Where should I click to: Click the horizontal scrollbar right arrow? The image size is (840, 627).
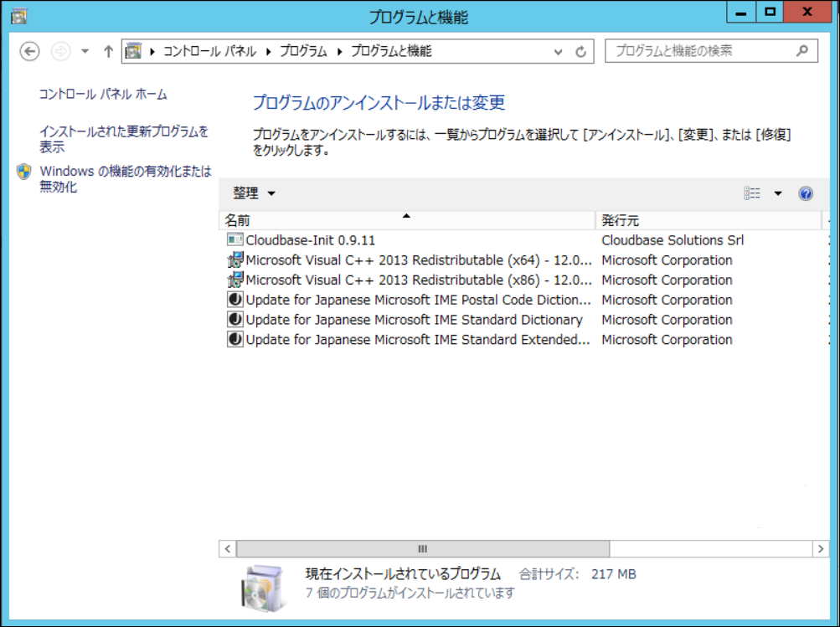[821, 549]
